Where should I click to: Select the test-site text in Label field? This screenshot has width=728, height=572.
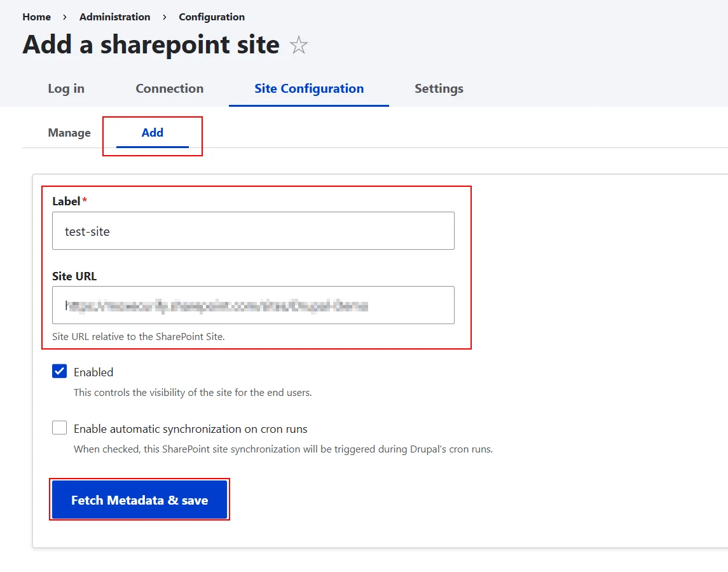86,231
